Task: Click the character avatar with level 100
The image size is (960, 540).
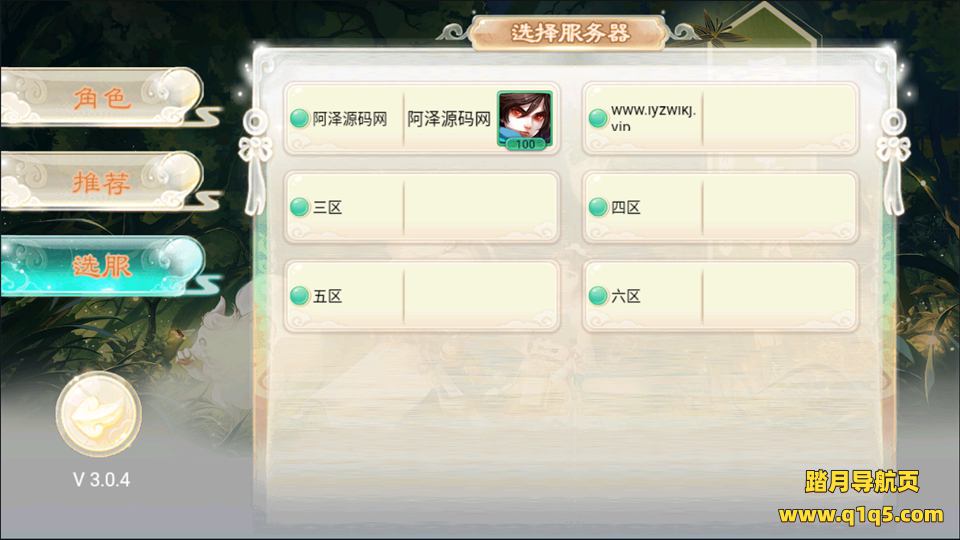Action: 525,119
